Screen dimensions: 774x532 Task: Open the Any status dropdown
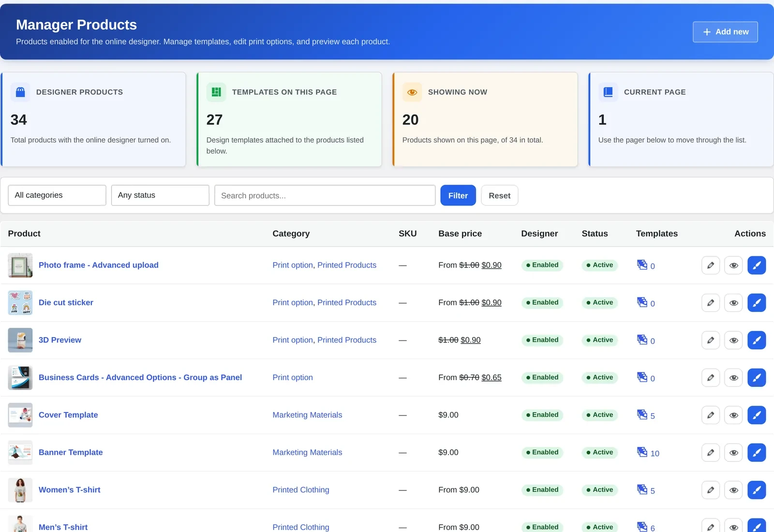click(x=160, y=195)
